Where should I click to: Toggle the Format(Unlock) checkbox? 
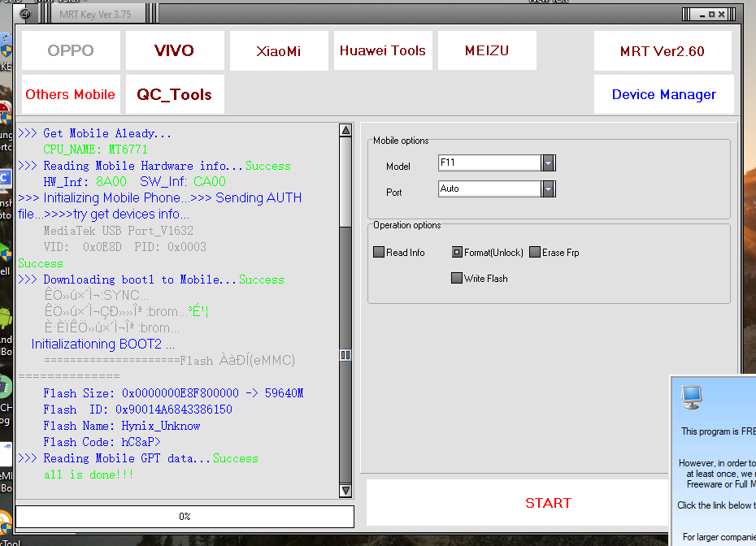pos(457,252)
